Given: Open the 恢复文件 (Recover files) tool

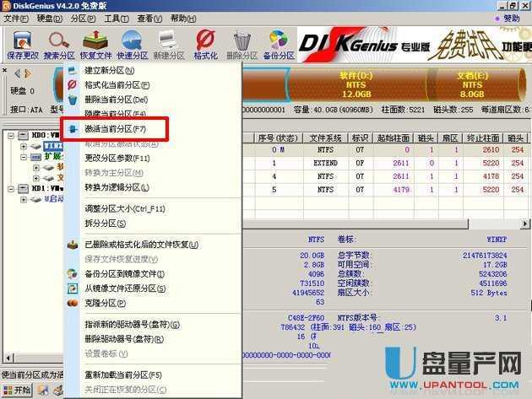Looking at the screenshot, I should point(95,43).
